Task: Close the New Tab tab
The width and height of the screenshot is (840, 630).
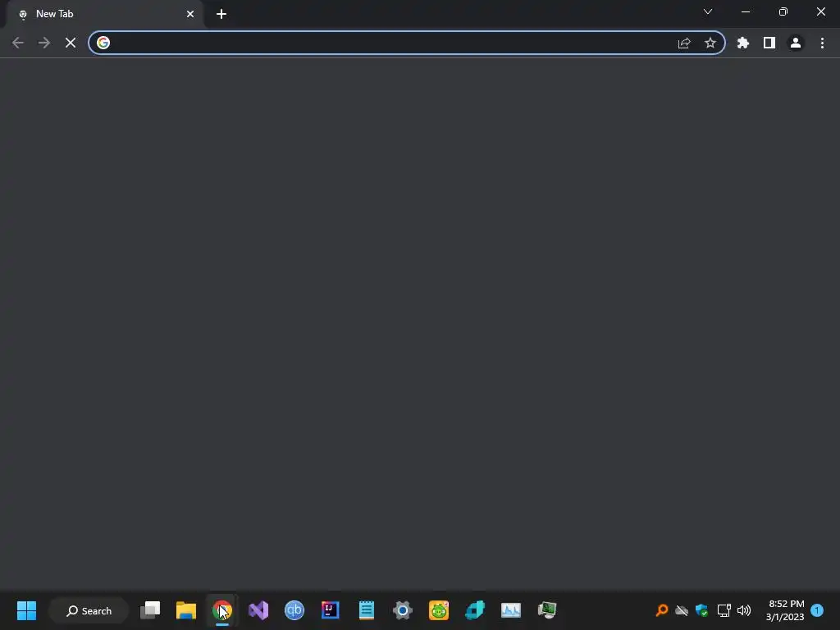Action: (190, 14)
